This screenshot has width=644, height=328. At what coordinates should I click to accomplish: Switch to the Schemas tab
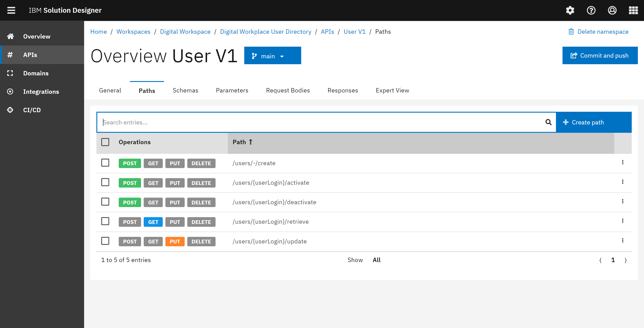(x=185, y=90)
